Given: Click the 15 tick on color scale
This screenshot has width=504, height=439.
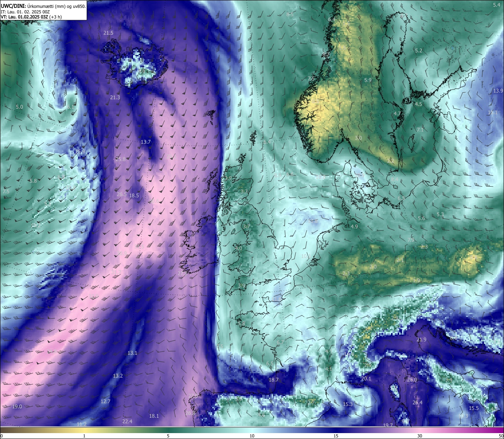Looking at the screenshot, I should click(336, 436).
